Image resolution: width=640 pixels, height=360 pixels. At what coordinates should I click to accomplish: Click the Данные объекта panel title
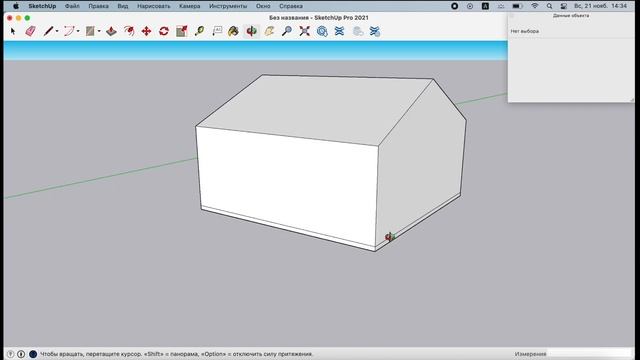pos(571,16)
